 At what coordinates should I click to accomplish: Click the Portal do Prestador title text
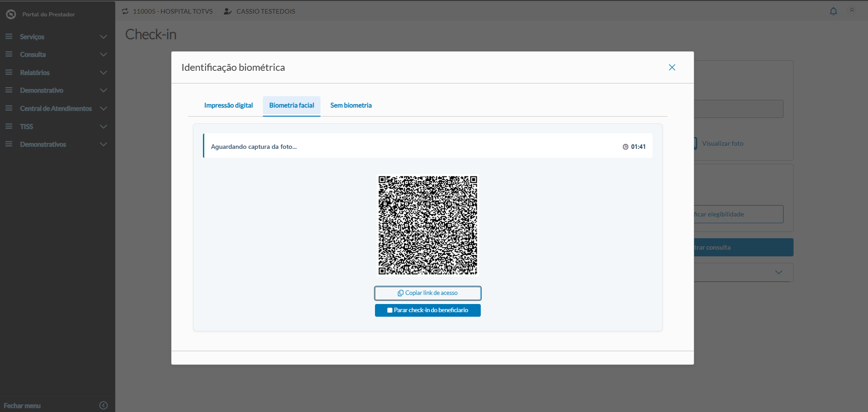[x=49, y=15]
